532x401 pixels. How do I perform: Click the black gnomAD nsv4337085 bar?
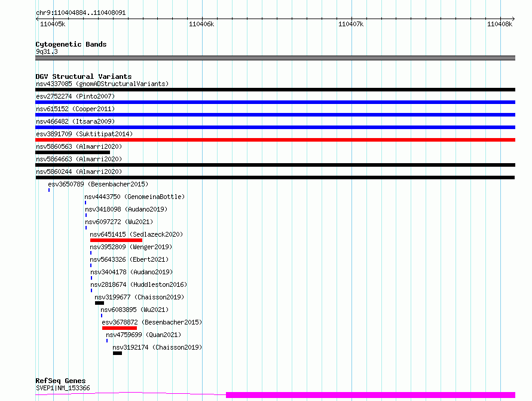pos(275,90)
